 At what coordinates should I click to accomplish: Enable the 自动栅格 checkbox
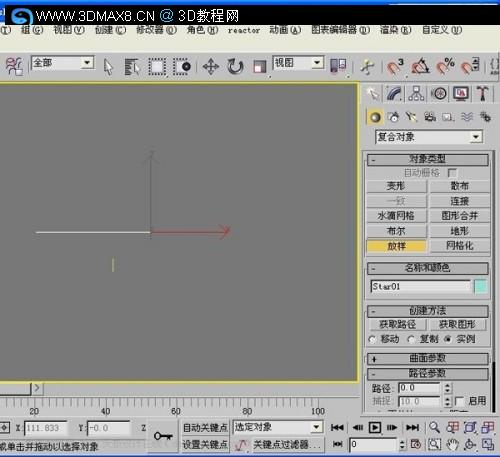click(452, 173)
